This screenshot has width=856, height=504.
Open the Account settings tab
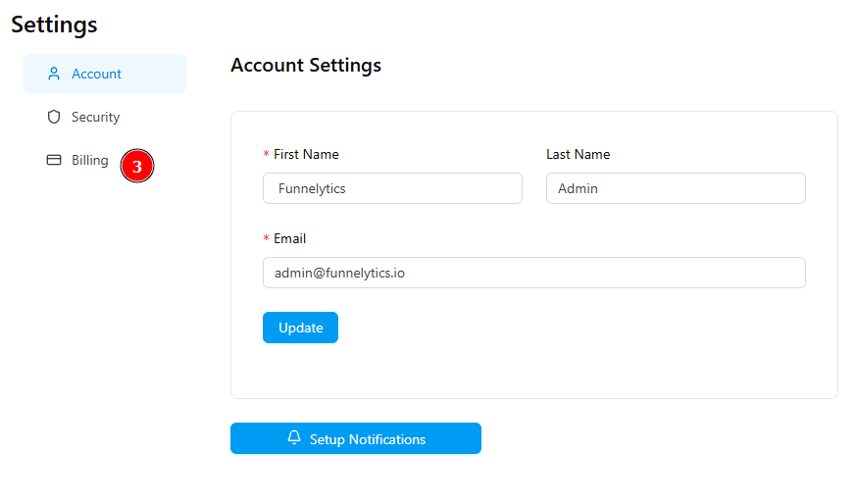(x=105, y=74)
